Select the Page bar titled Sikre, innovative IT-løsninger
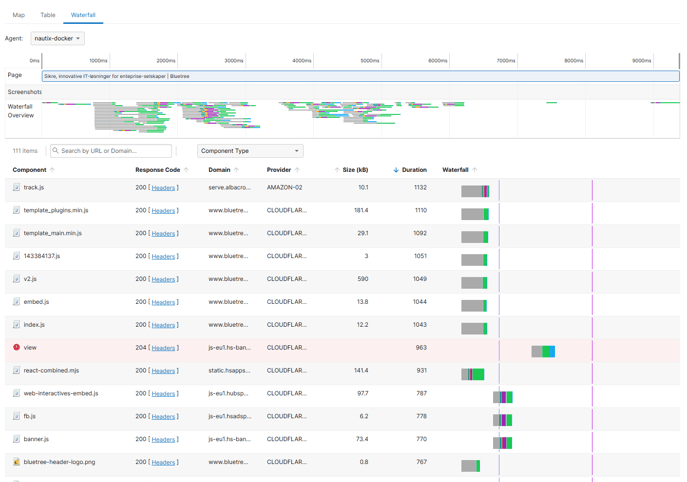 [360, 76]
